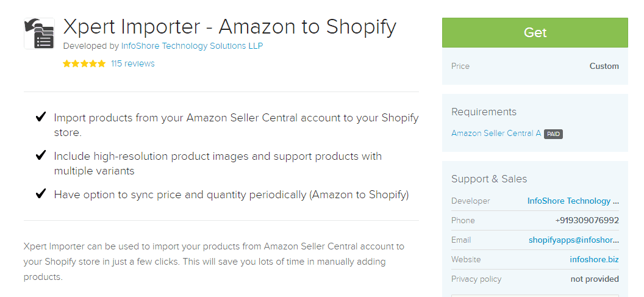Click the shopifyapps email address link

(x=574, y=240)
